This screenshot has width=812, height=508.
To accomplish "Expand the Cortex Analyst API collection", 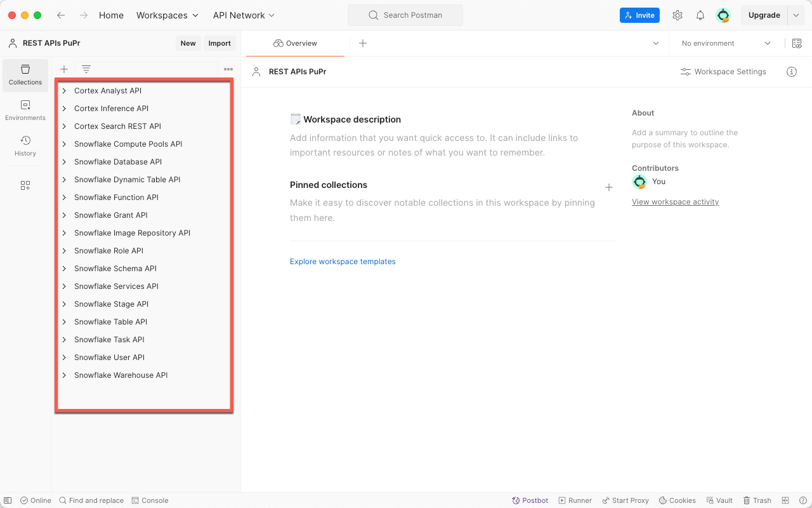I will [x=64, y=91].
